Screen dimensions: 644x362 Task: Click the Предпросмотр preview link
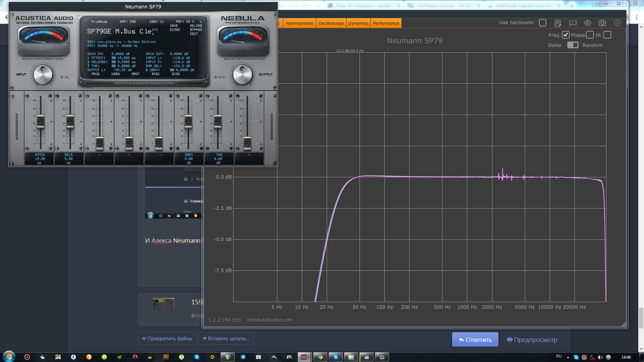(x=532, y=340)
